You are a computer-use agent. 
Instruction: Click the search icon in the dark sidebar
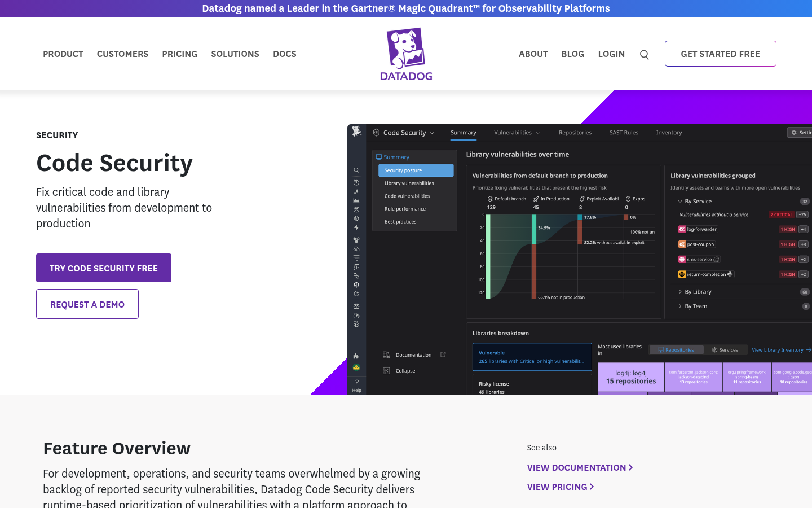356,170
